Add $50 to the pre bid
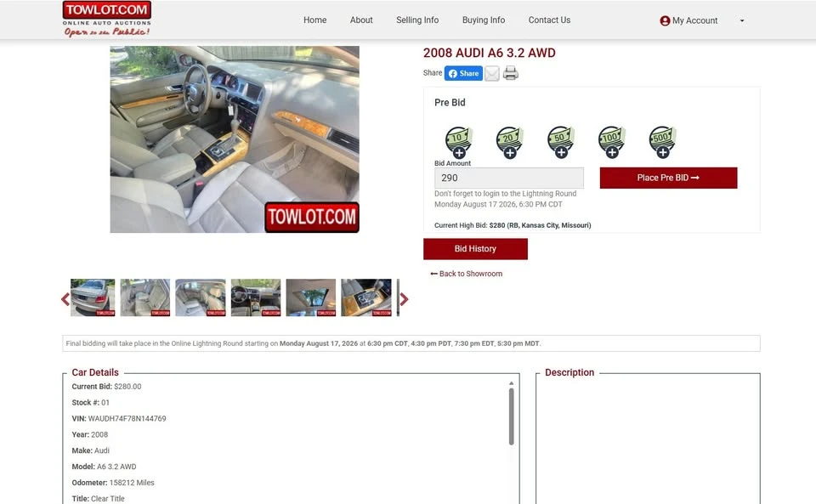The width and height of the screenshot is (816, 504). coord(560,142)
